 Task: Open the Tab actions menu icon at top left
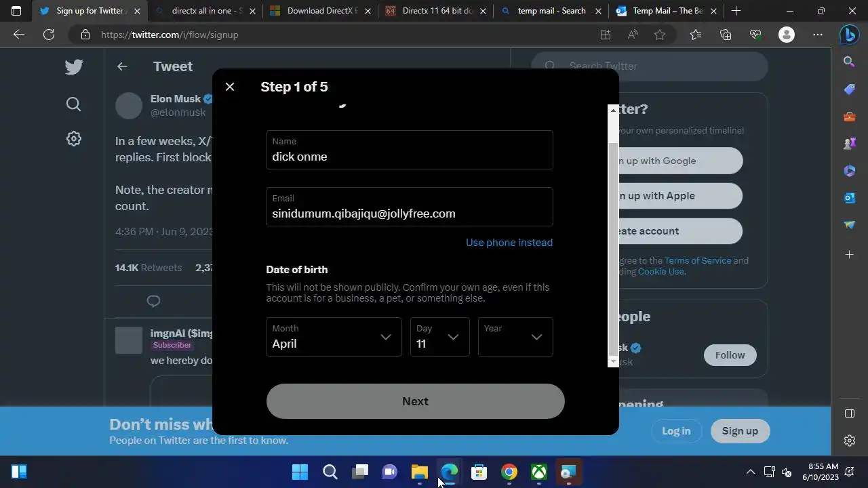point(16,11)
